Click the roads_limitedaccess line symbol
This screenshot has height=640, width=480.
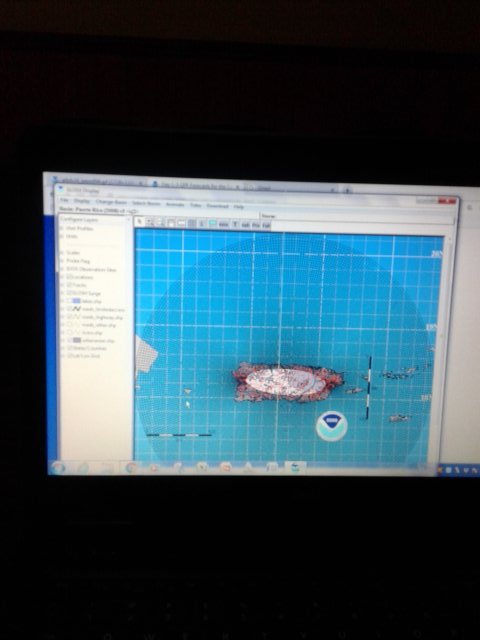(77, 309)
